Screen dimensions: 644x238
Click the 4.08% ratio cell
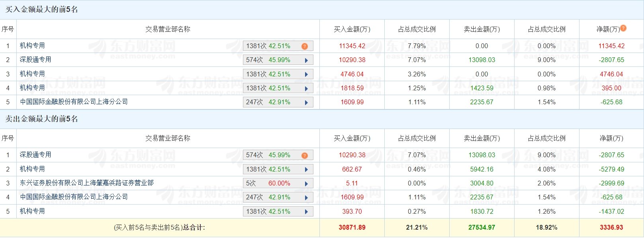[x=547, y=169]
